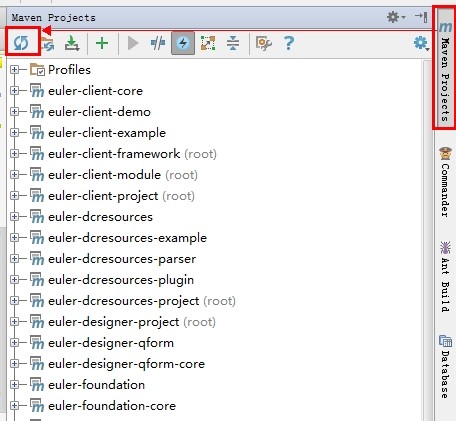Click the Show Dependencies diagram icon
This screenshot has width=456, height=421.
coord(208,43)
